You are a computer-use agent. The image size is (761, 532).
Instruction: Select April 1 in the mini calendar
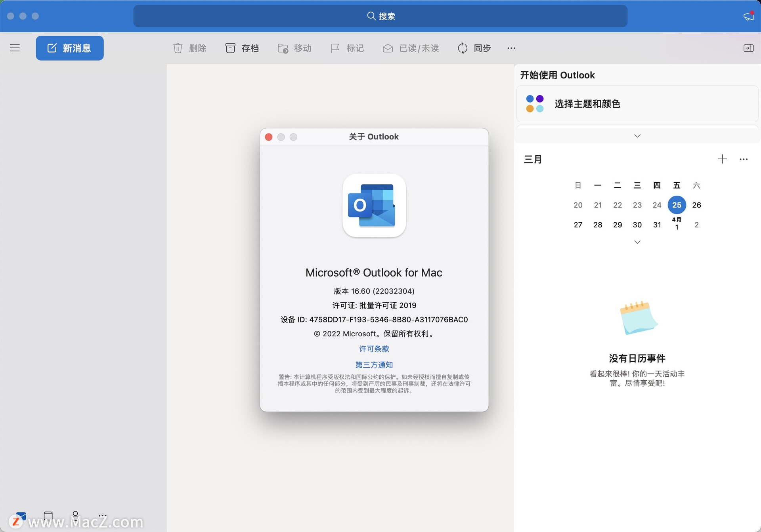click(677, 223)
